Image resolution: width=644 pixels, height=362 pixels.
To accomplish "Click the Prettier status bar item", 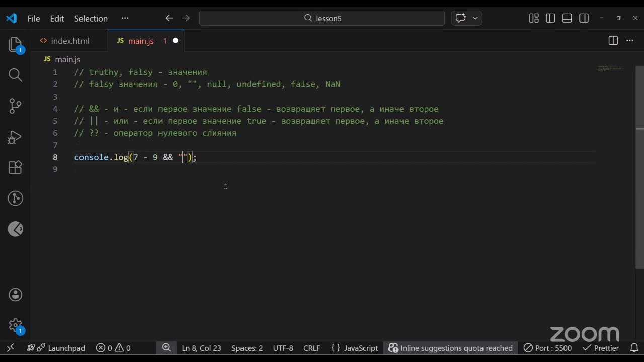I will [601, 348].
